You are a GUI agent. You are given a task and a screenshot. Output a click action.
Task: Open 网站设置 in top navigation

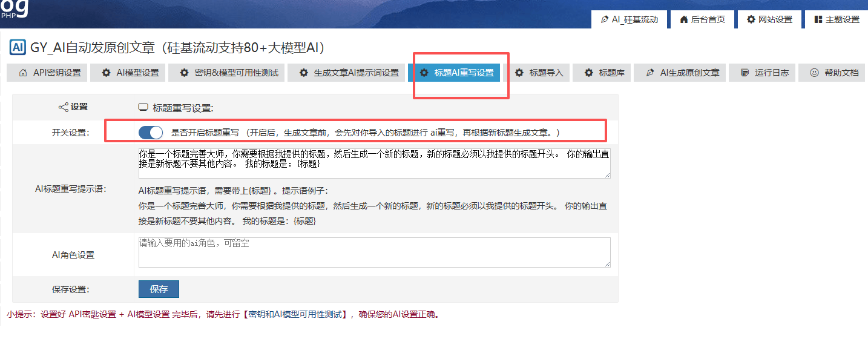pos(769,19)
